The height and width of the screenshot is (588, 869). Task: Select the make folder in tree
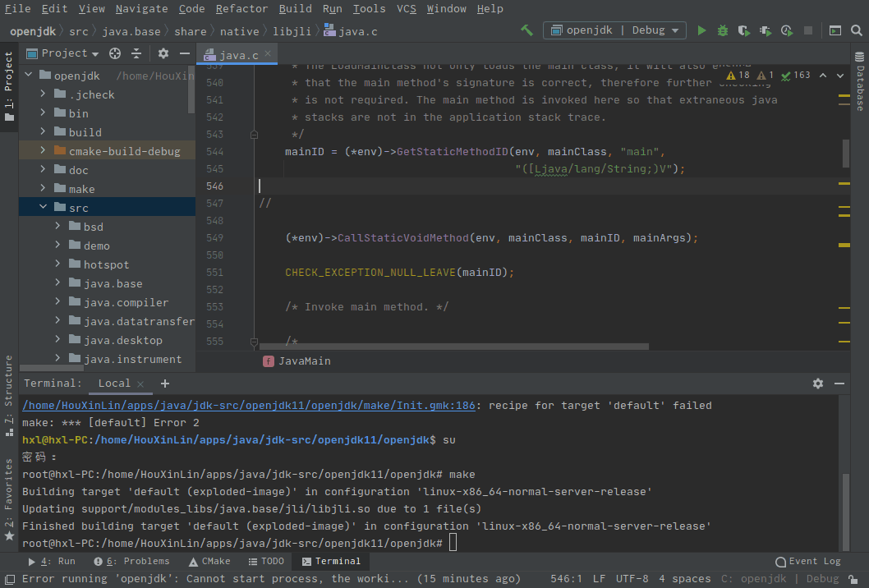(x=81, y=189)
